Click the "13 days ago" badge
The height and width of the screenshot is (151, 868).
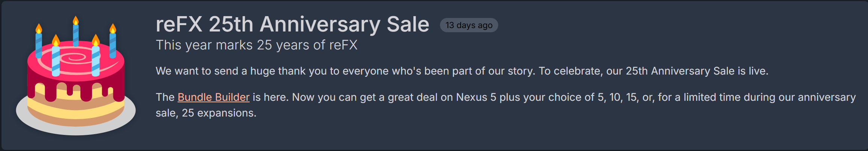tap(469, 25)
